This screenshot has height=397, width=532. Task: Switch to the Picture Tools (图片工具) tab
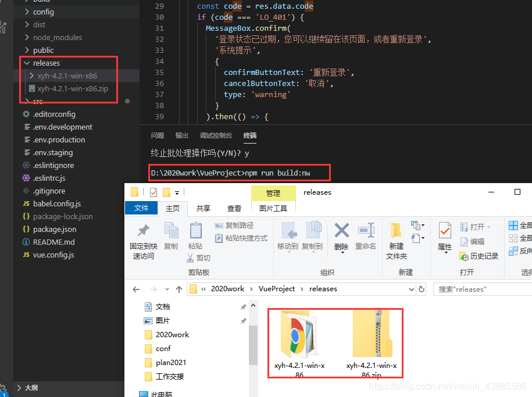coord(273,208)
